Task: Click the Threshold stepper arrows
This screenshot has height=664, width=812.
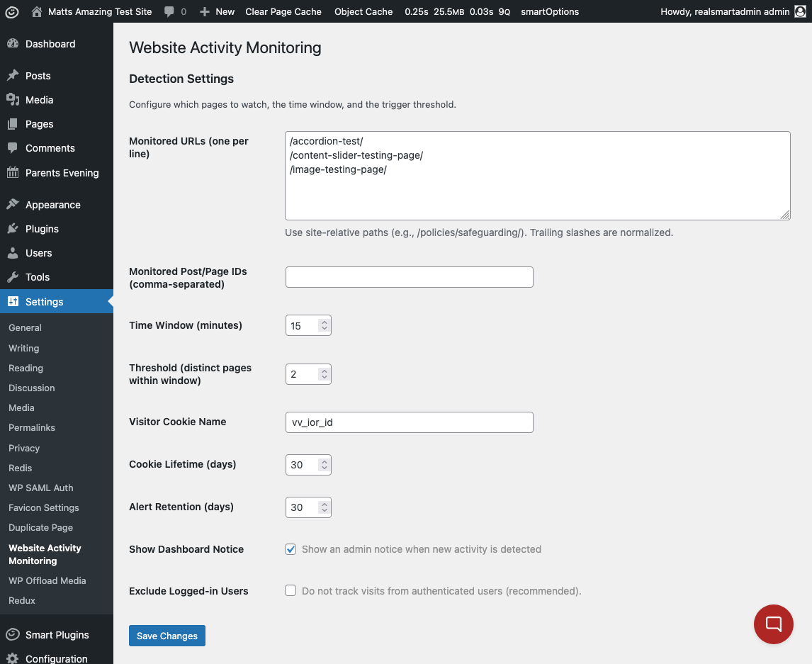Action: 324,374
